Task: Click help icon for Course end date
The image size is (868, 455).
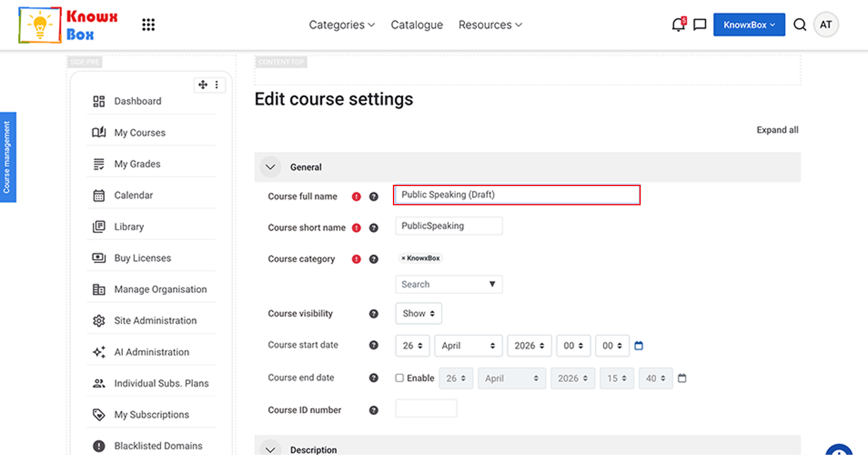Action: tap(374, 378)
